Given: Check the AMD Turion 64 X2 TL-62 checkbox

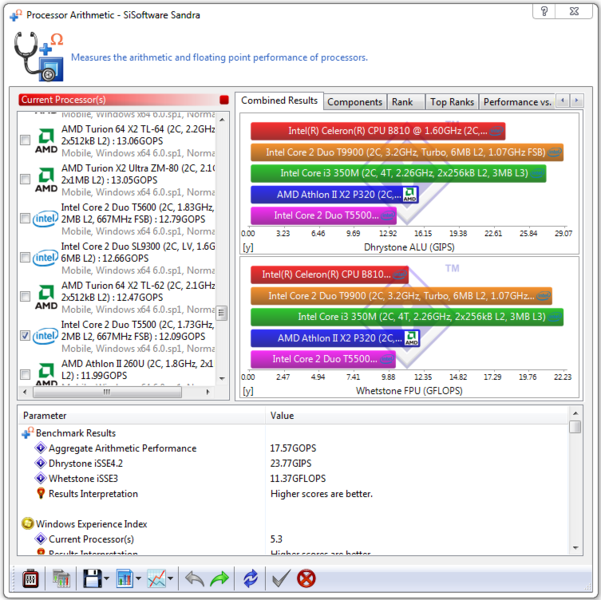Looking at the screenshot, I should pos(25,296).
